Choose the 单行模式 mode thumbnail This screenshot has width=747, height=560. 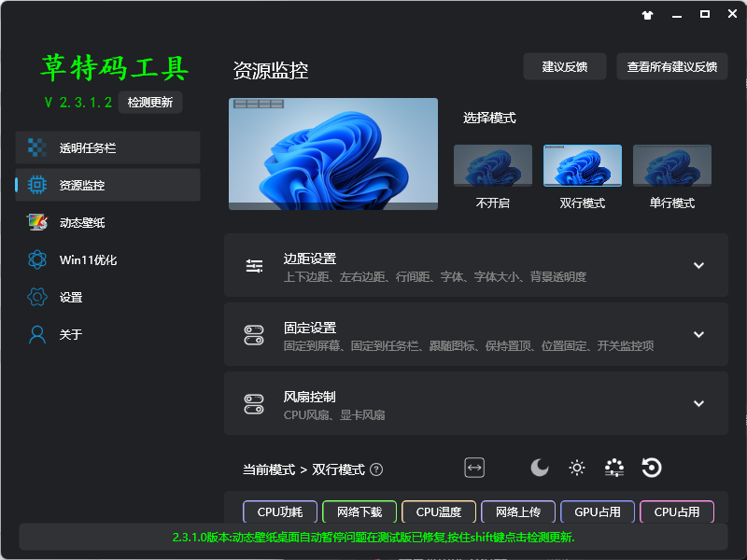(x=672, y=166)
